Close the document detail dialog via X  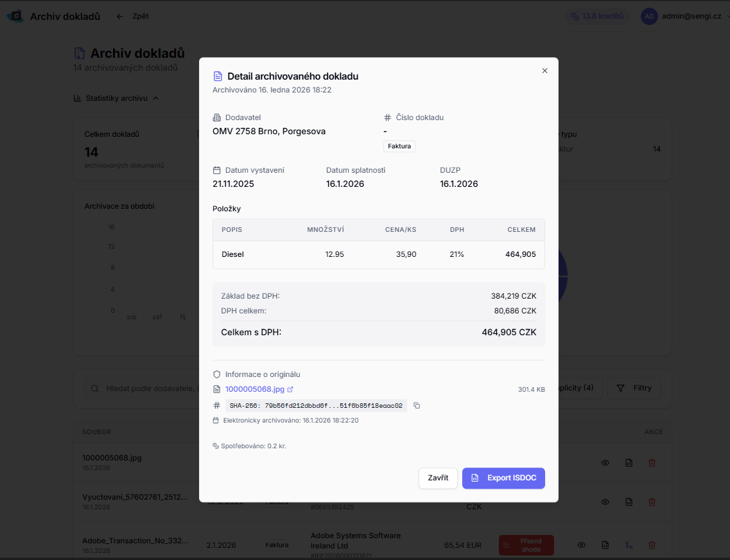click(544, 71)
